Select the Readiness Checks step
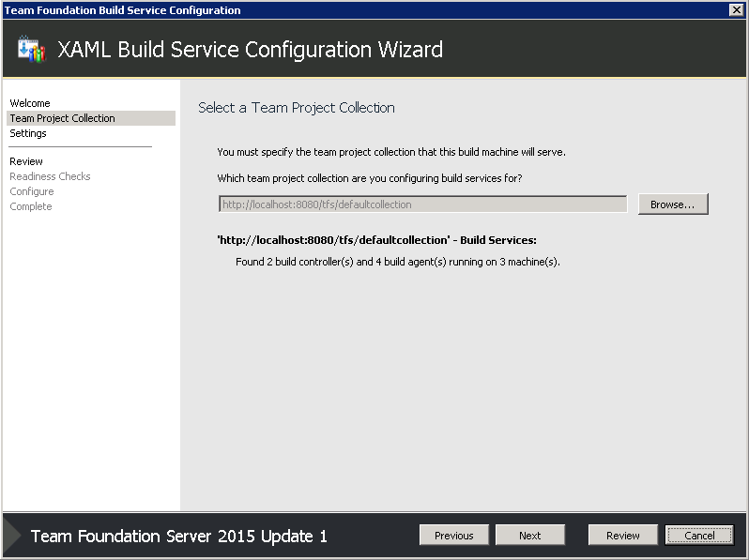Screen dimensions: 749x560 tap(50, 176)
